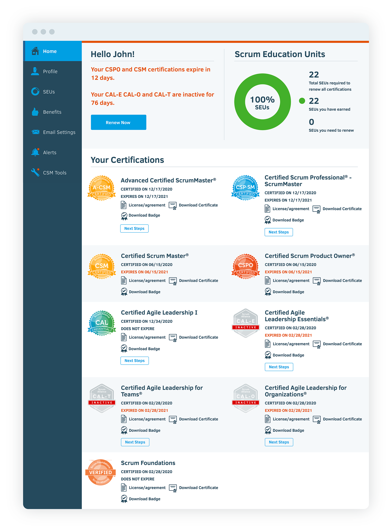Click the Scrum Foundations Verified badge
The width and height of the screenshot is (392, 532).
(x=101, y=472)
